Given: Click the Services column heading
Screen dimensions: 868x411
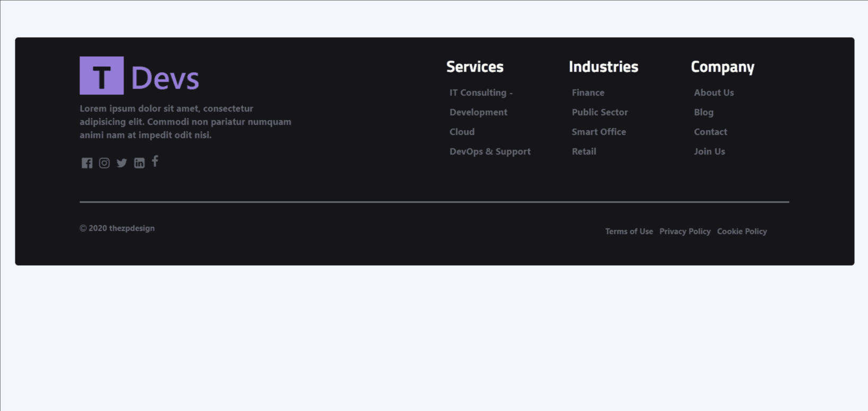Looking at the screenshot, I should point(475,67).
